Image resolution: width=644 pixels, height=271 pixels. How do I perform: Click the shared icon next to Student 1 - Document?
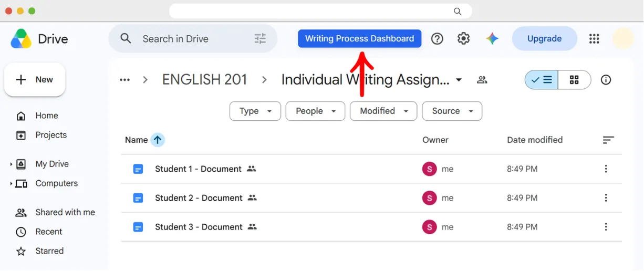[251, 169]
